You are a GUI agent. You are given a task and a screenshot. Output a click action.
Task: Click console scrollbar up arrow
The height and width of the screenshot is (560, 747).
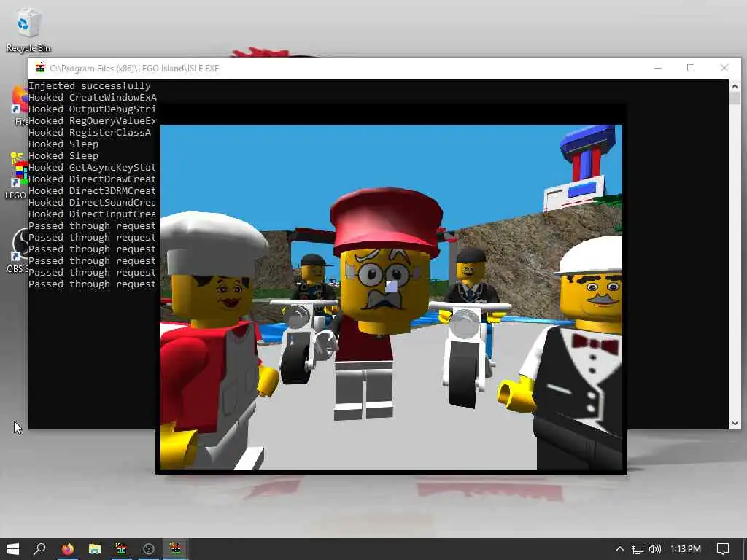point(735,86)
